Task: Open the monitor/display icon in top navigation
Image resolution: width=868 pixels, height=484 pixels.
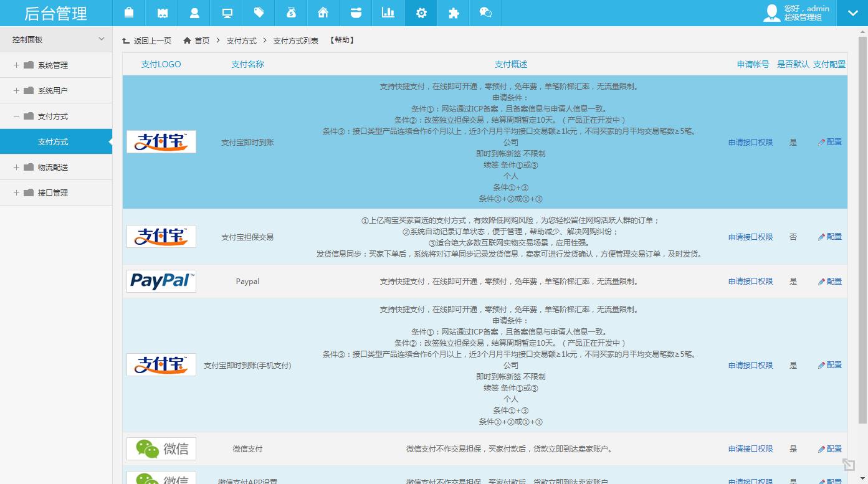Action: tap(227, 13)
